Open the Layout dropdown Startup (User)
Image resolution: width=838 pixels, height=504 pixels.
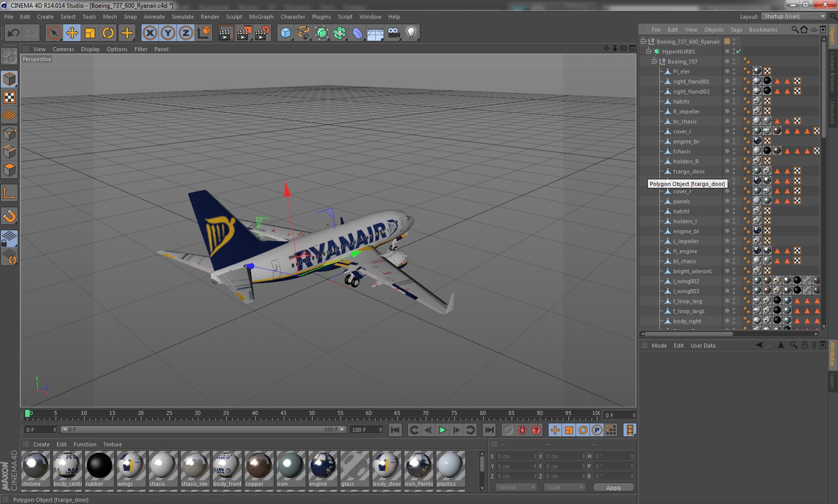793,16
